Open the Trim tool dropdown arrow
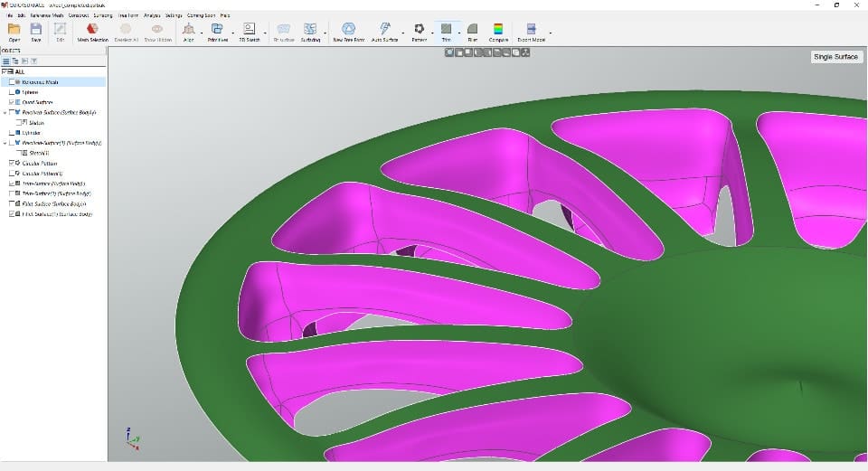 tap(459, 34)
